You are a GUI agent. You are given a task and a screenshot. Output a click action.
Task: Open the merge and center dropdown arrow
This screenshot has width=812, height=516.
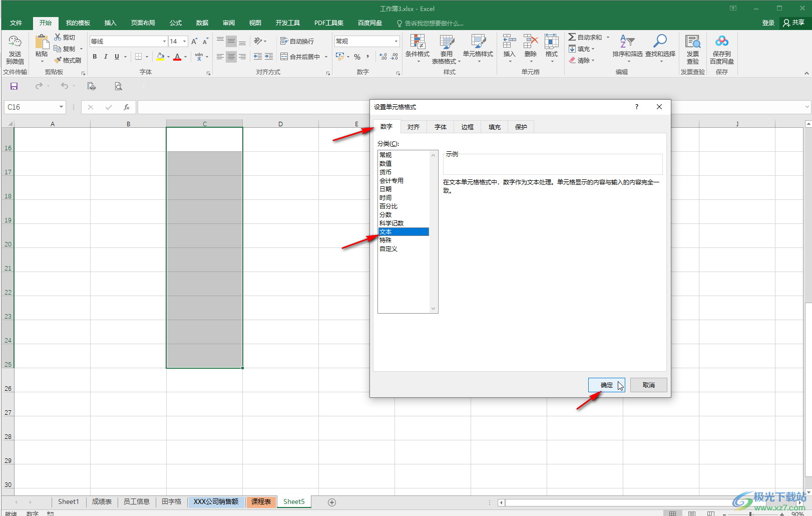[x=326, y=57]
